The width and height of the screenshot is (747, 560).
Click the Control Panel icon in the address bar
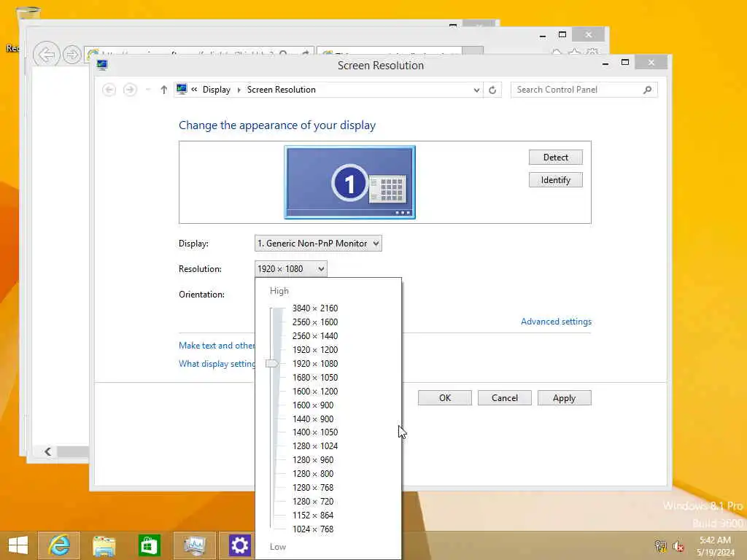(182, 89)
